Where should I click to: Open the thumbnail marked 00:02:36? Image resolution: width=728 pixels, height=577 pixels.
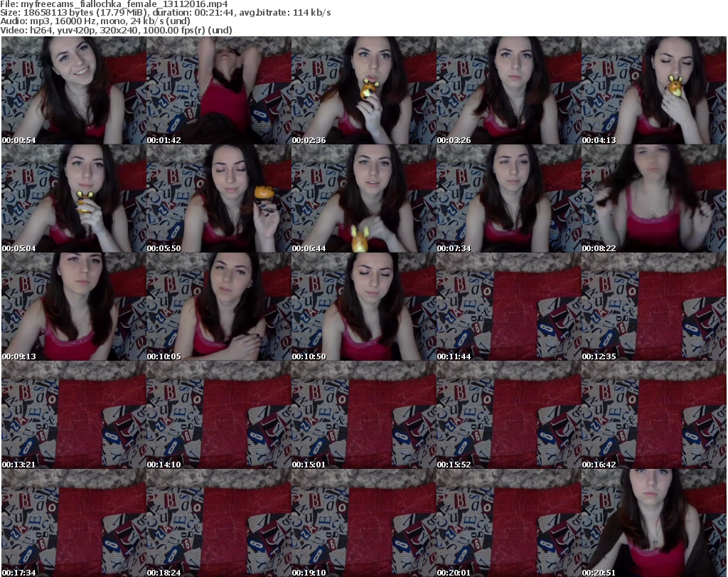(x=363, y=90)
